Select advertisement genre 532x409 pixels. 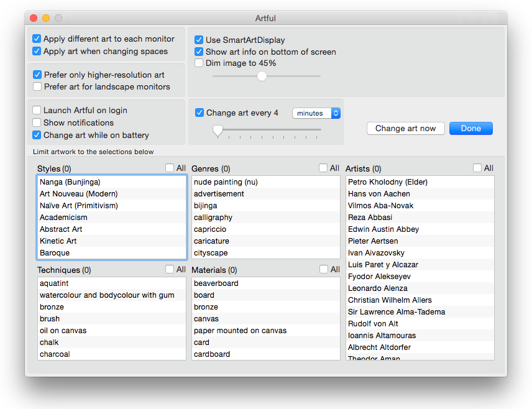(x=265, y=194)
